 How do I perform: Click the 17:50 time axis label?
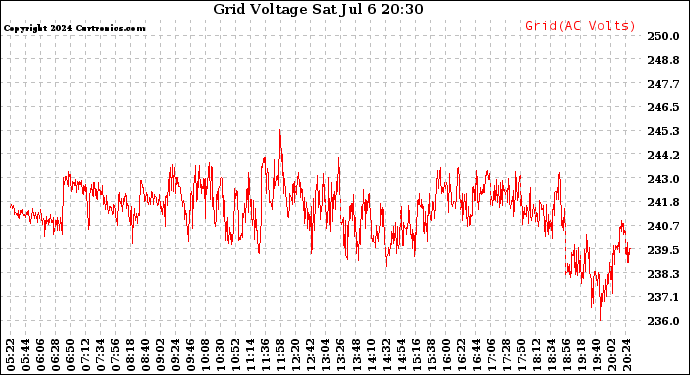click(x=521, y=355)
